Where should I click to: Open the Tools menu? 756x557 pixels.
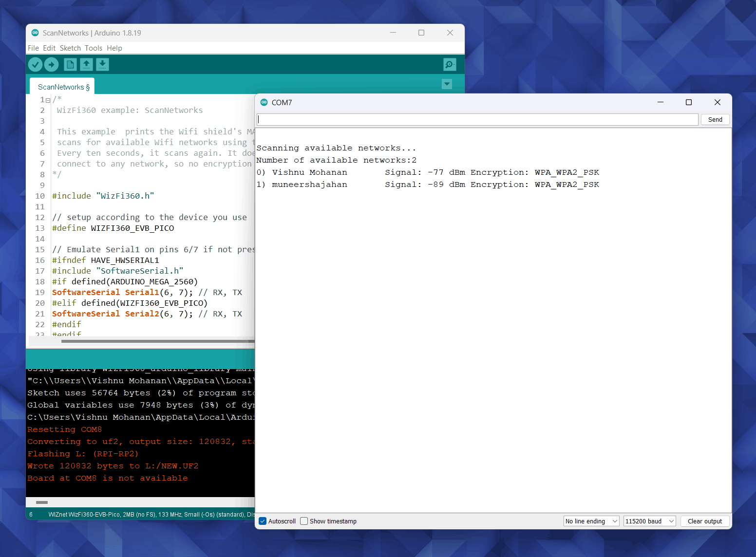[x=94, y=48]
